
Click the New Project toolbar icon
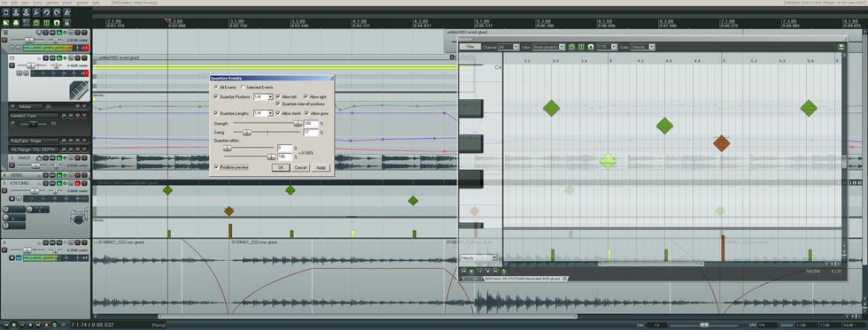pos(6,12)
